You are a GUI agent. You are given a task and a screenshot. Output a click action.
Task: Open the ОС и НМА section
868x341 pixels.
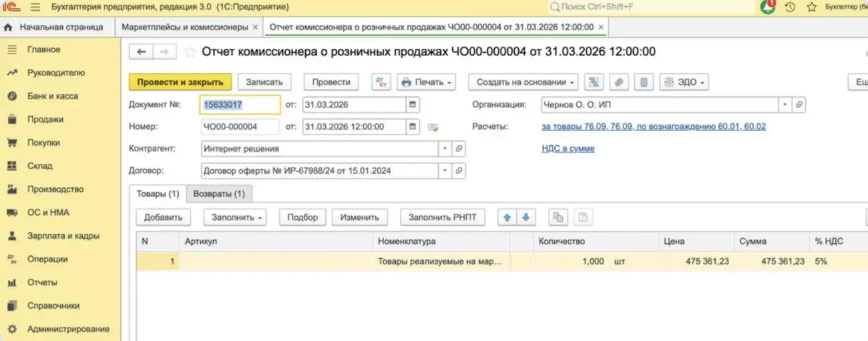pos(48,213)
